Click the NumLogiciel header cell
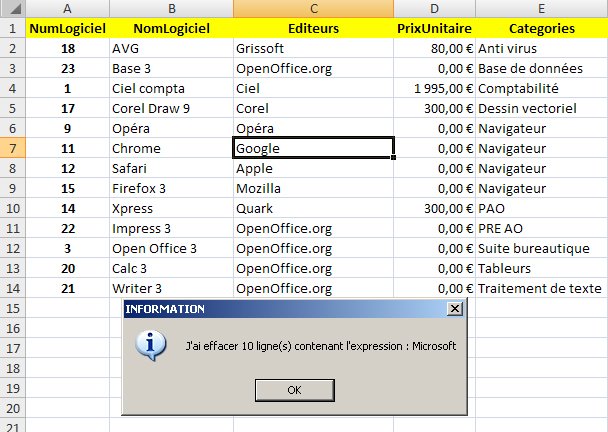This screenshot has height=432, width=608. (x=67, y=28)
